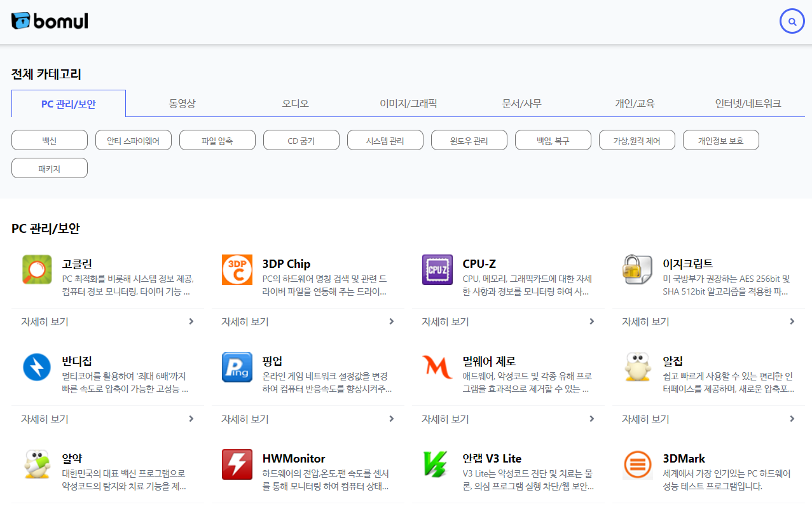
Task: Select the 백업, 복구 subcategory
Action: click(553, 141)
